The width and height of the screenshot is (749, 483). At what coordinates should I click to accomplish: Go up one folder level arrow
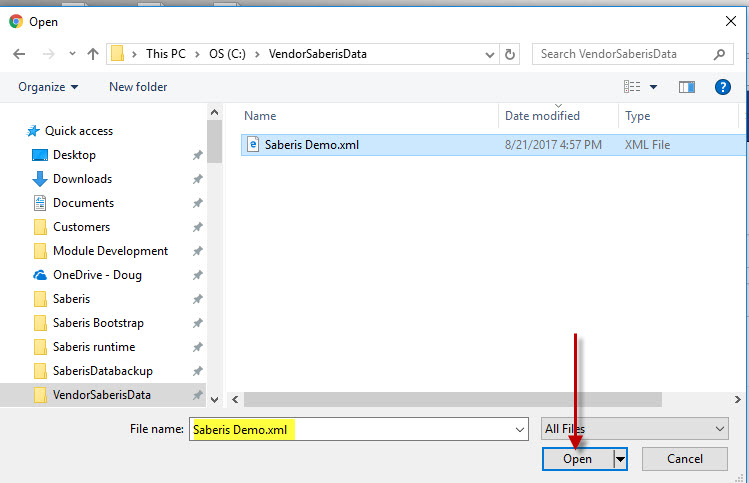92,54
